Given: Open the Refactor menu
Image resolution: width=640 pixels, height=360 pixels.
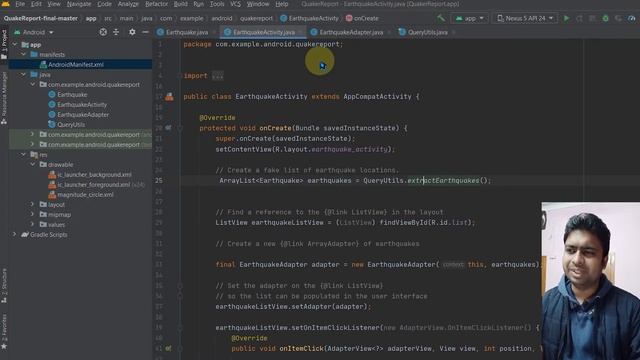Looking at the screenshot, I should click(156, 4).
